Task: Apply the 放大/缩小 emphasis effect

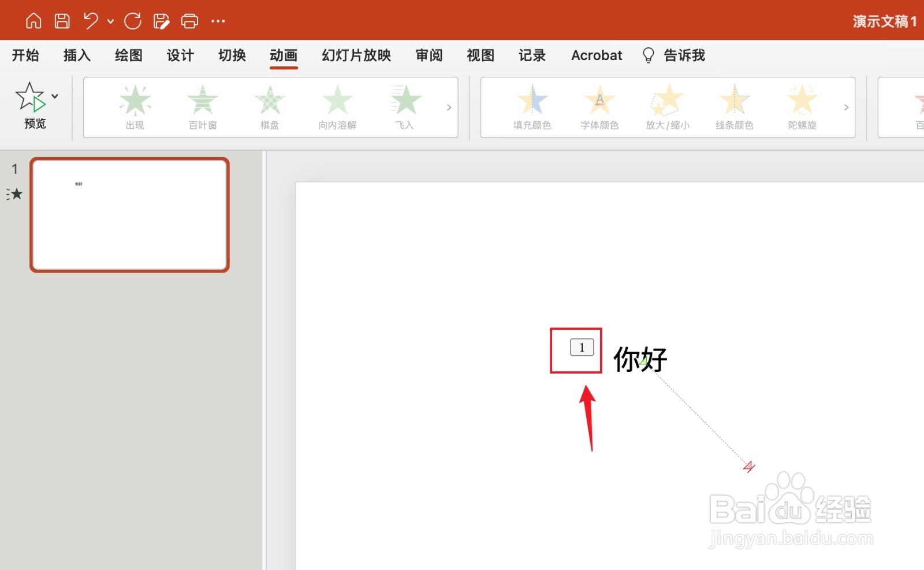Action: 668,107
